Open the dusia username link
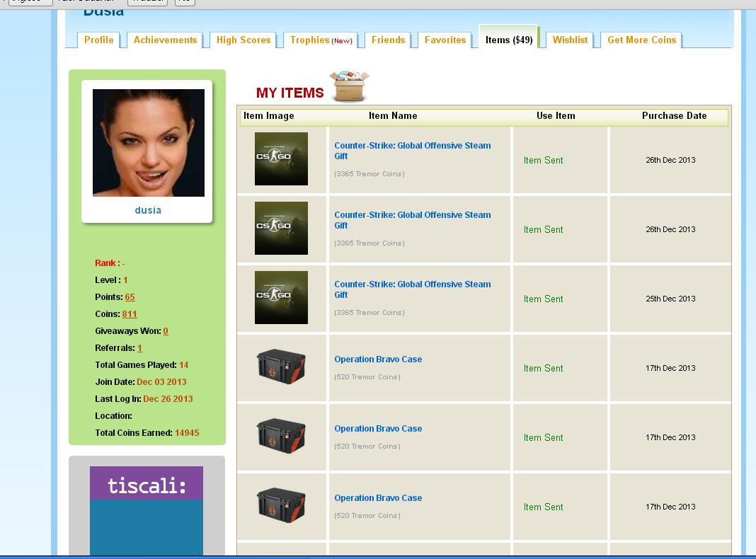 click(148, 210)
